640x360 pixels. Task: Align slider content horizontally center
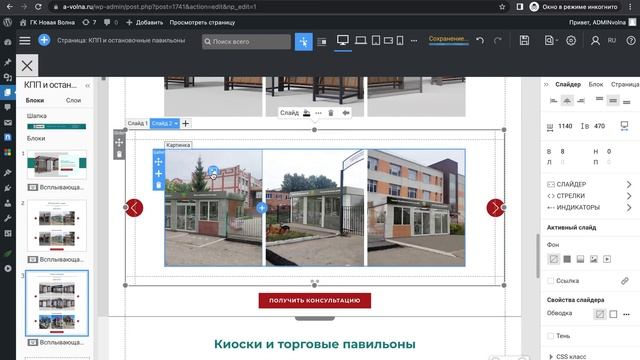pos(567,100)
